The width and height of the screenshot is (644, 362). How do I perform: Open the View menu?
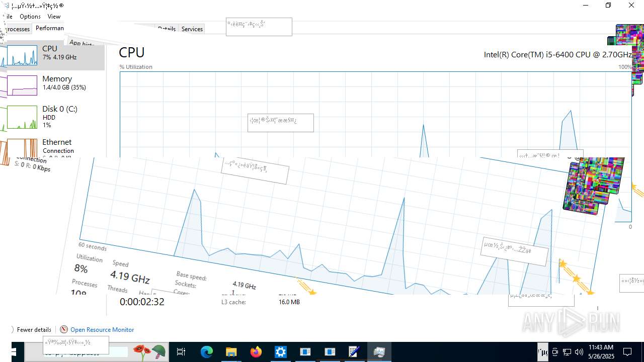point(54,17)
